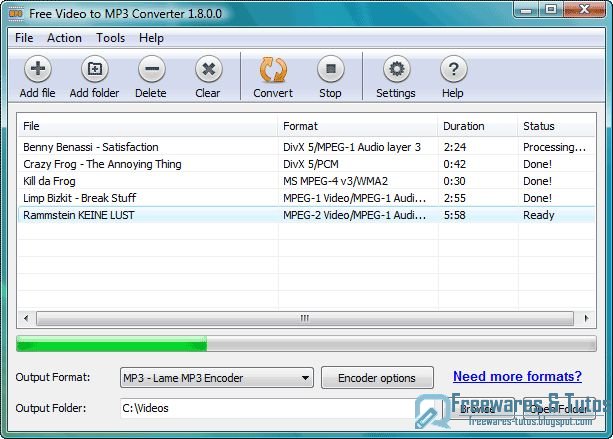Image resolution: width=613 pixels, height=439 pixels.
Task: Open Help via the question mark icon
Action: 453,69
